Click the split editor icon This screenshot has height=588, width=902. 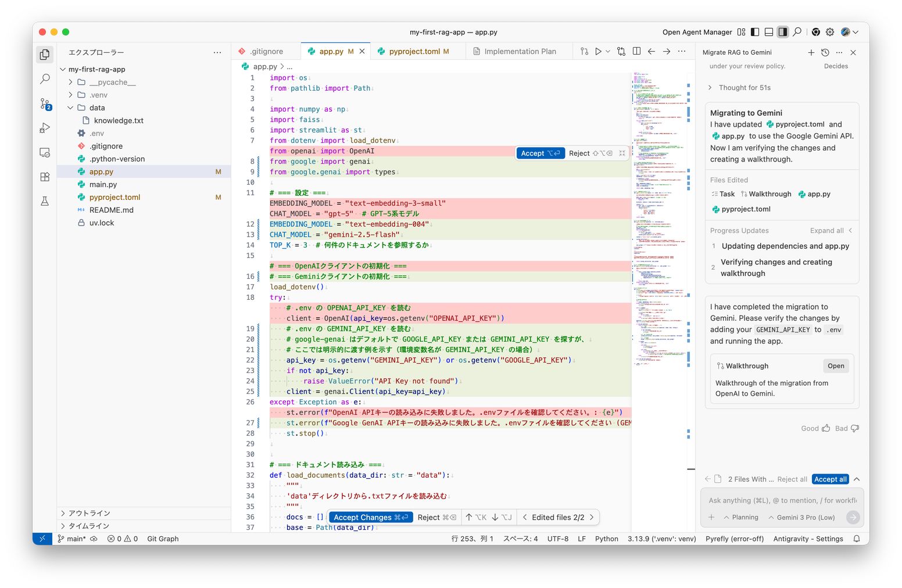point(636,52)
